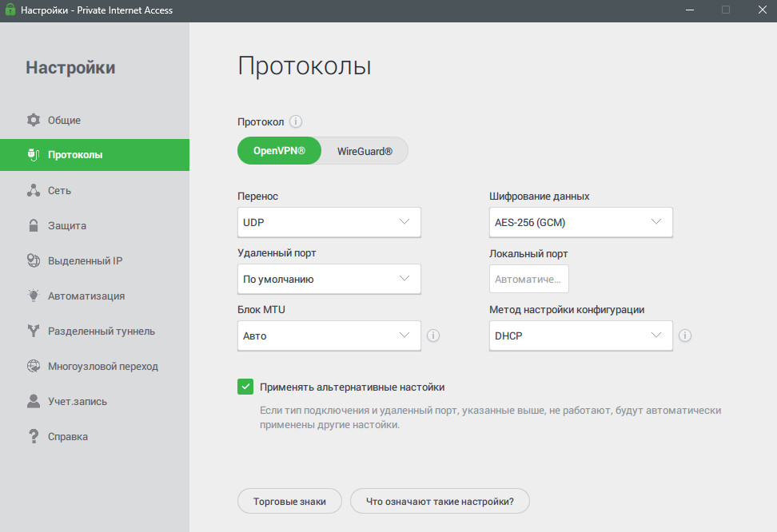This screenshot has width=777, height=532.
Task: Uncheck Применять альтернативные настойки checkbox
Action: pyautogui.click(x=245, y=387)
